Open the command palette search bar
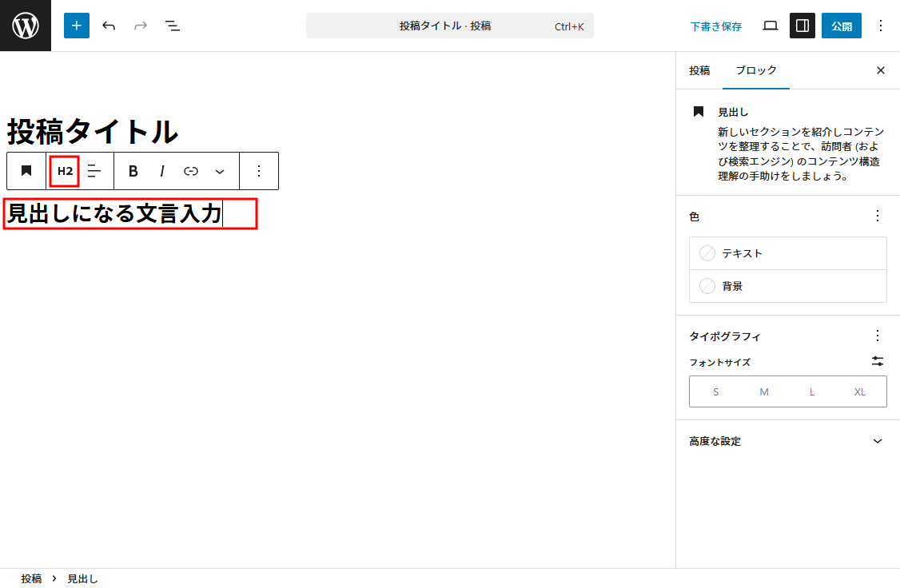Viewport: 900px width, 588px height. click(x=449, y=26)
